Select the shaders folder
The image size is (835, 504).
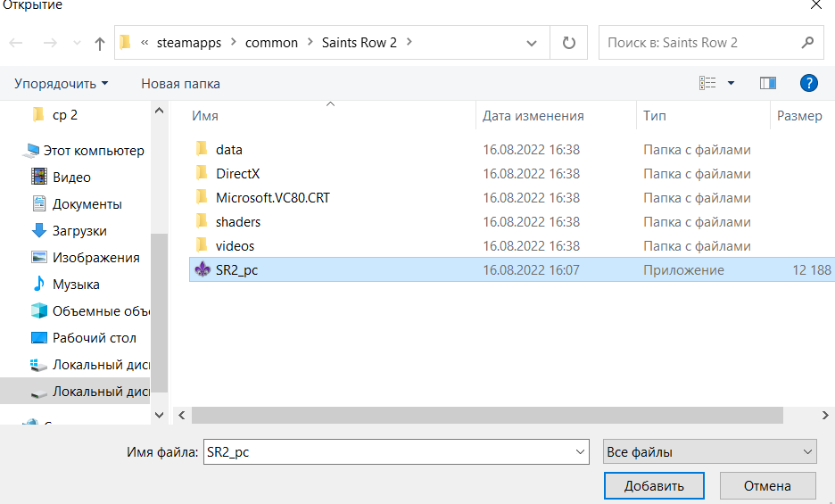(238, 221)
